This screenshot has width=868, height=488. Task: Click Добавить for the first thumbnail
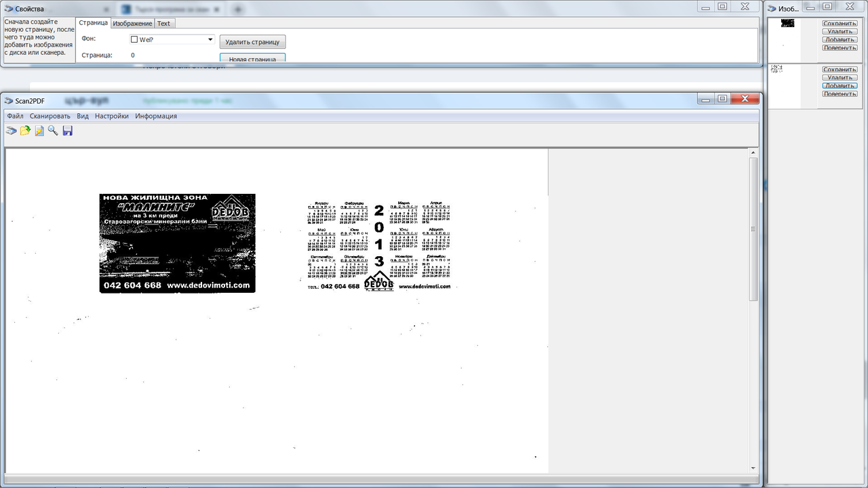click(840, 39)
